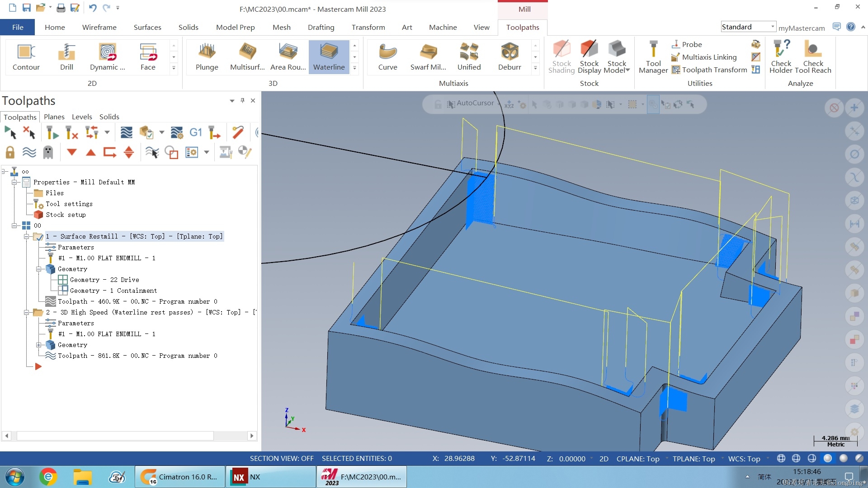Toggle display only selected toolpaths icon
This screenshot has width=868, height=488.
coord(152,152)
